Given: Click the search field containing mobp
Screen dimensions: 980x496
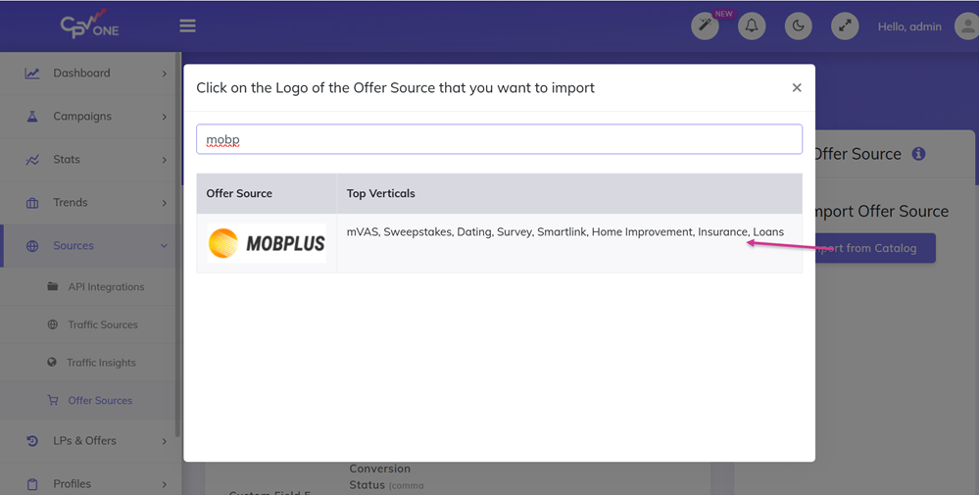Looking at the screenshot, I should [x=500, y=139].
